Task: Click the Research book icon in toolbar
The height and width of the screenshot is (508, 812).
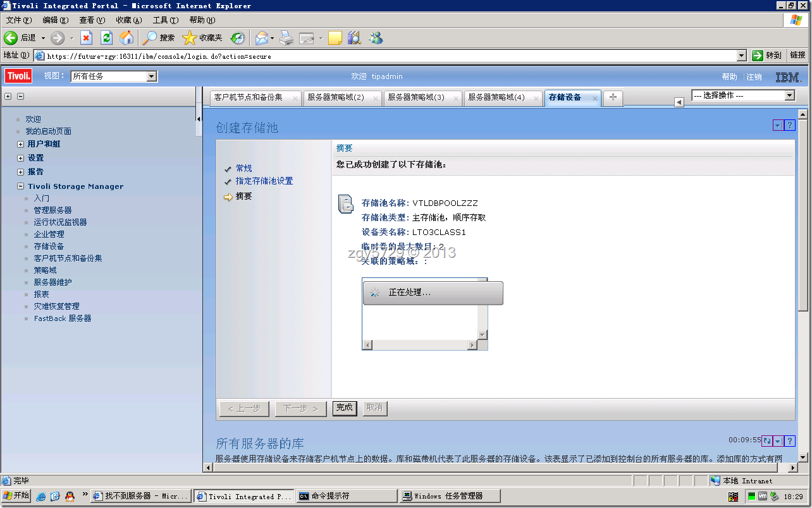Action: tap(354, 38)
